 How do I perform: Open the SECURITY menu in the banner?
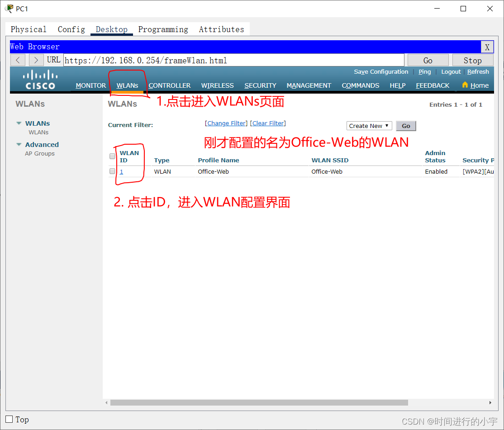(x=260, y=85)
